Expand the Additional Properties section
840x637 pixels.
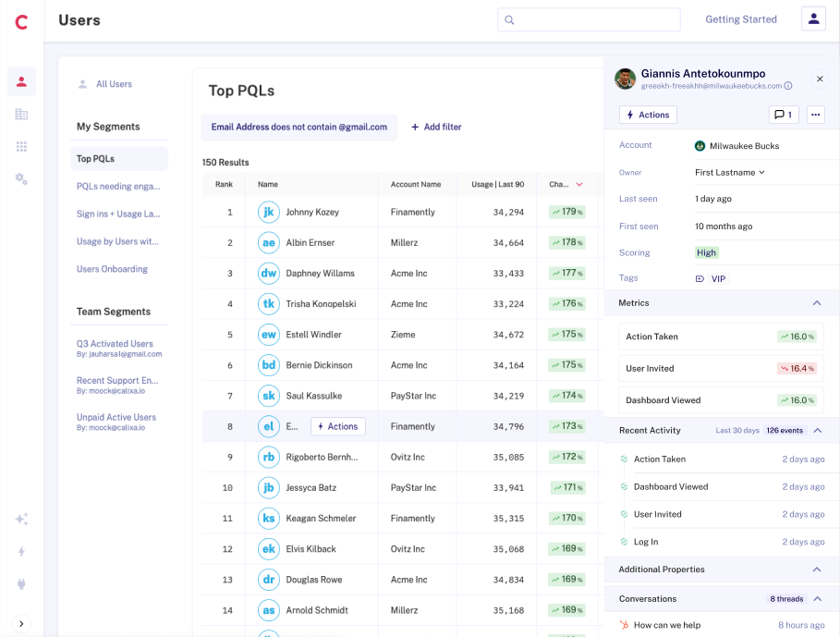point(816,570)
